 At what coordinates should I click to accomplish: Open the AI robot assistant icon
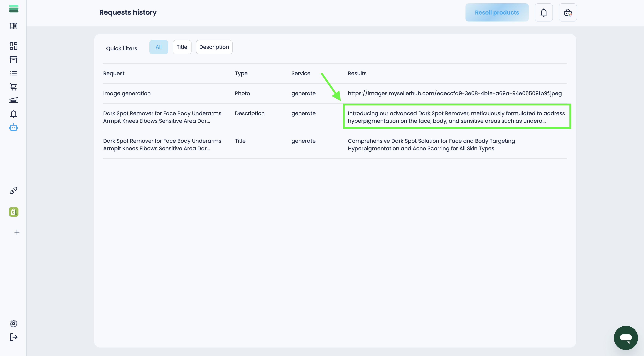pyautogui.click(x=14, y=127)
